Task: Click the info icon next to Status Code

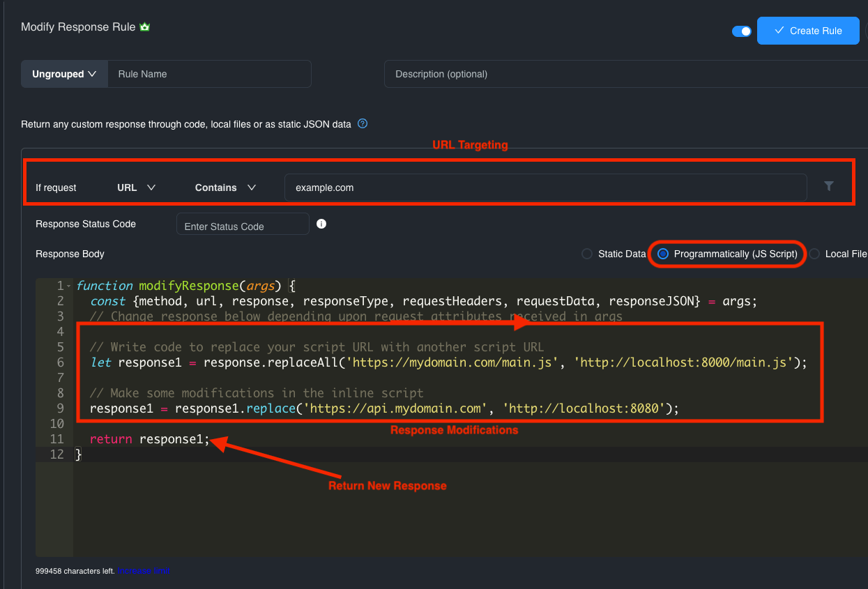Action: pos(321,224)
